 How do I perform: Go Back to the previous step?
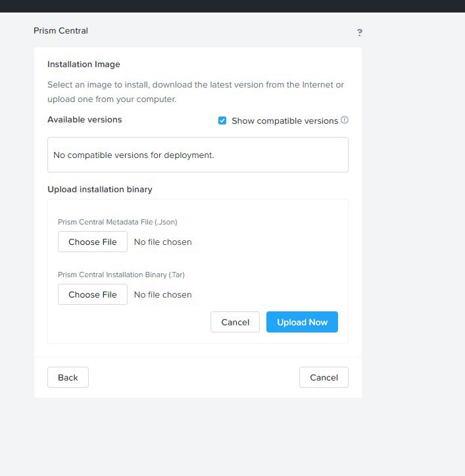[x=68, y=377]
